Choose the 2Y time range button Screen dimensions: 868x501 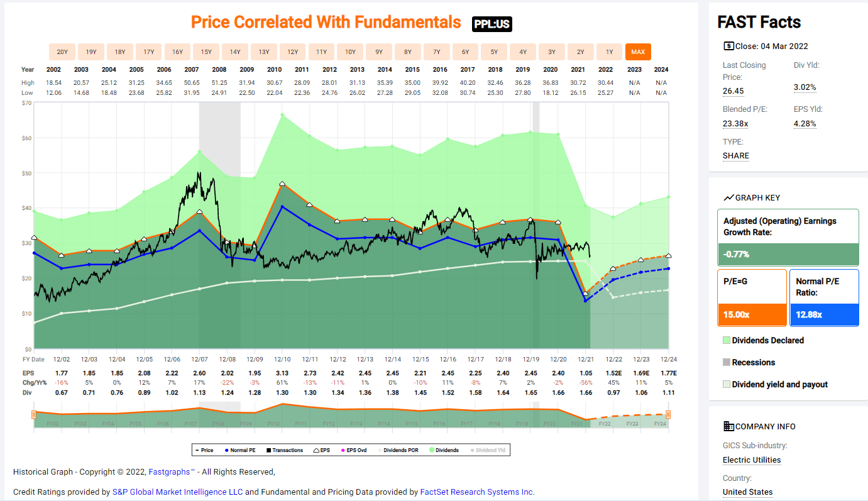coord(581,52)
